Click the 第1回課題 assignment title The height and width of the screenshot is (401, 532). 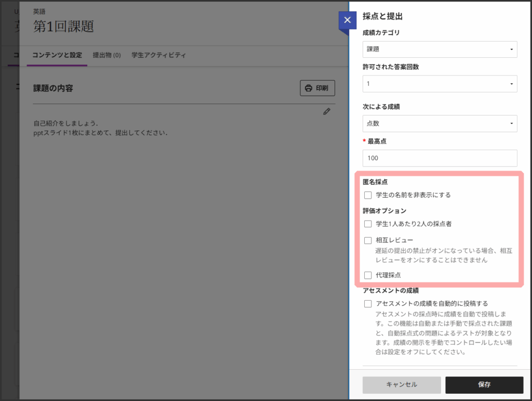tap(63, 27)
